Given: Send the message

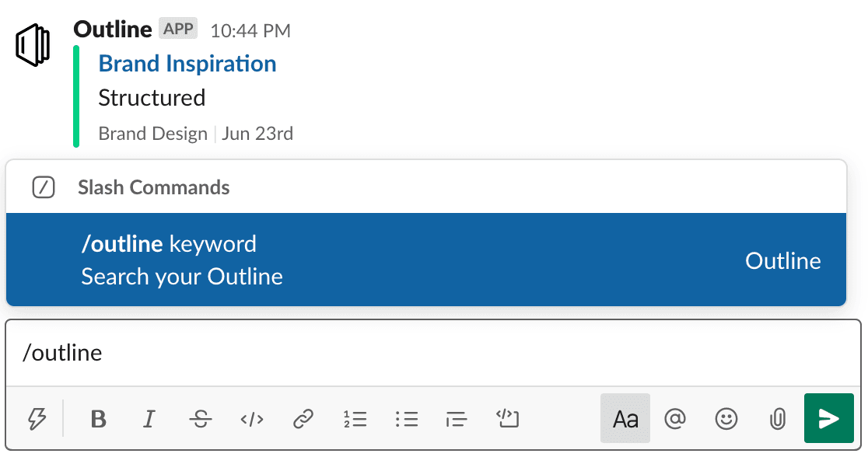Looking at the screenshot, I should (828, 420).
